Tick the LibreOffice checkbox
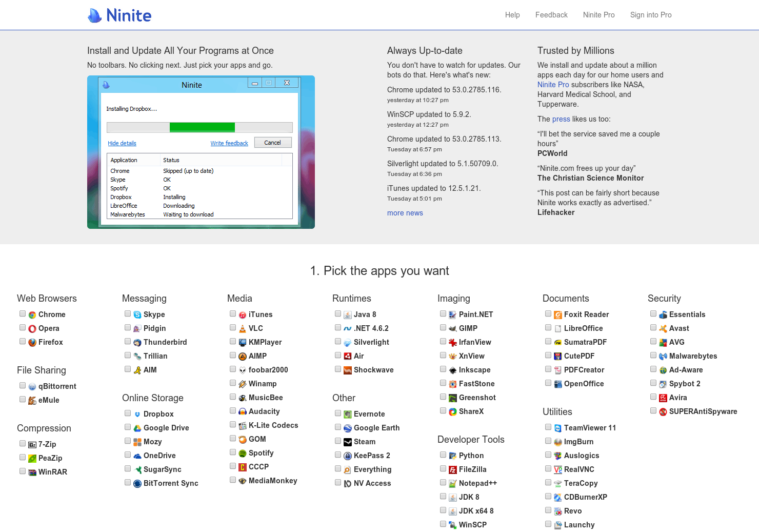759x532 pixels. coord(548,327)
